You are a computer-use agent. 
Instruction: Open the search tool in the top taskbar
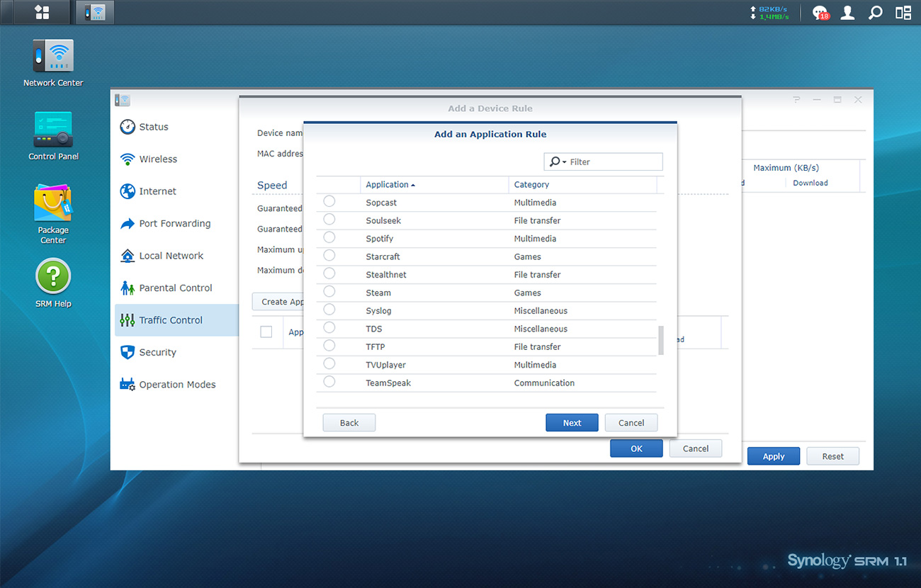[875, 12]
